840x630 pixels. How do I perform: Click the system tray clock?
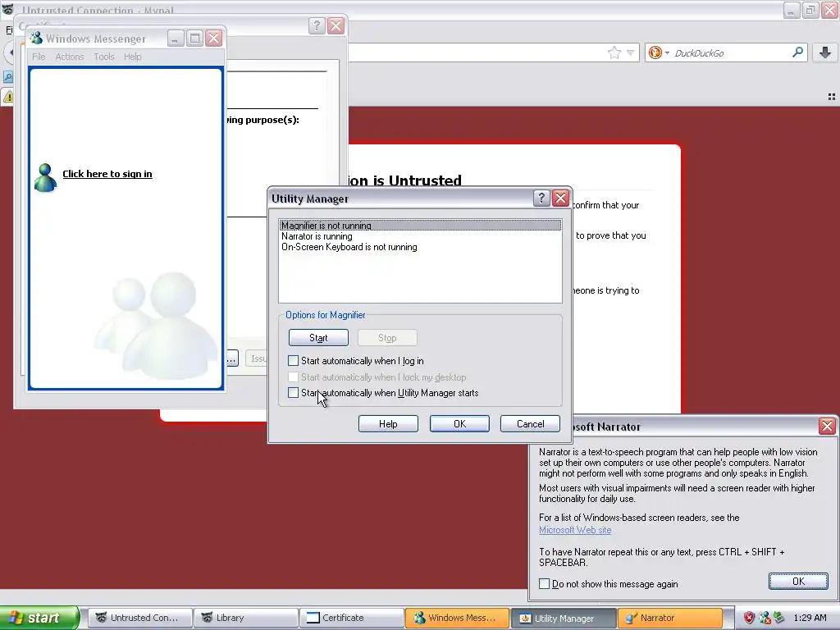[x=810, y=618]
